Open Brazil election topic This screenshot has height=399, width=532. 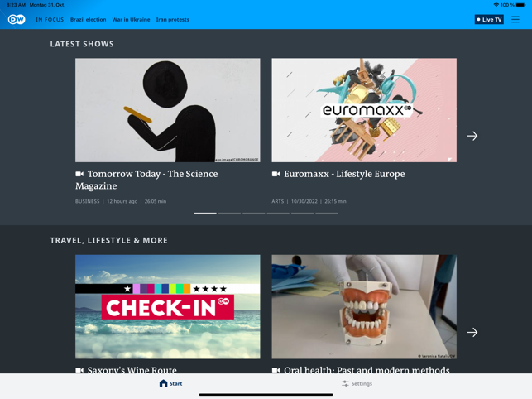pos(89,19)
